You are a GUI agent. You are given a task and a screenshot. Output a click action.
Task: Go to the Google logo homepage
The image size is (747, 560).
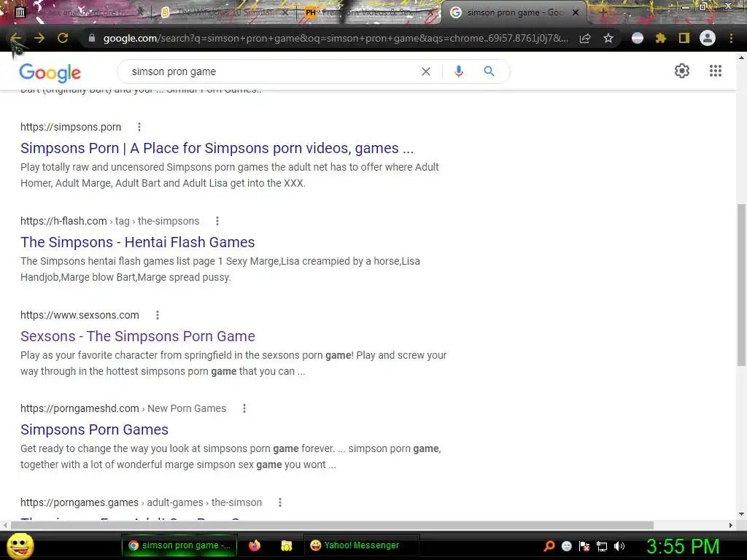click(50, 72)
